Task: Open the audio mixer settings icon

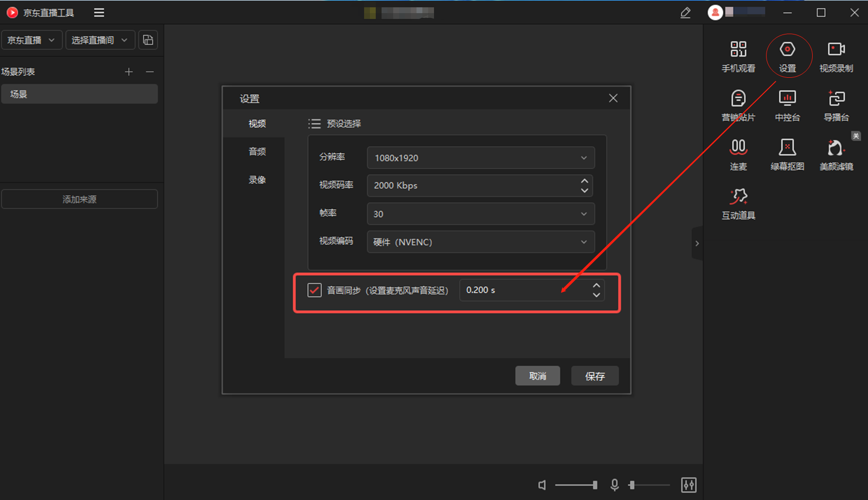Action: click(688, 484)
